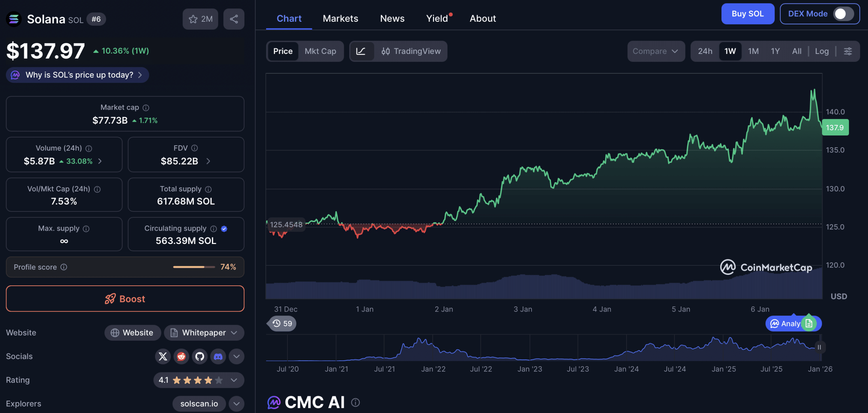The height and width of the screenshot is (413, 868).
Task: Switch to the Markets tab
Action: [x=340, y=18]
